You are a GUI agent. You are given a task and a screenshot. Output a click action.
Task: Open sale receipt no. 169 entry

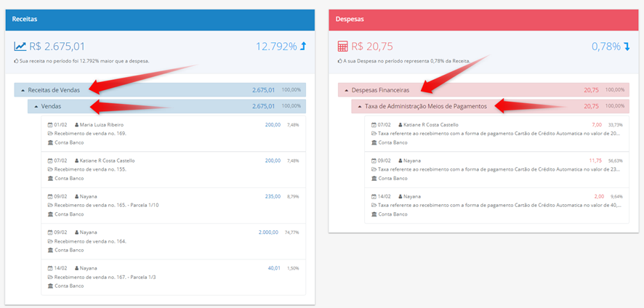[x=173, y=134]
